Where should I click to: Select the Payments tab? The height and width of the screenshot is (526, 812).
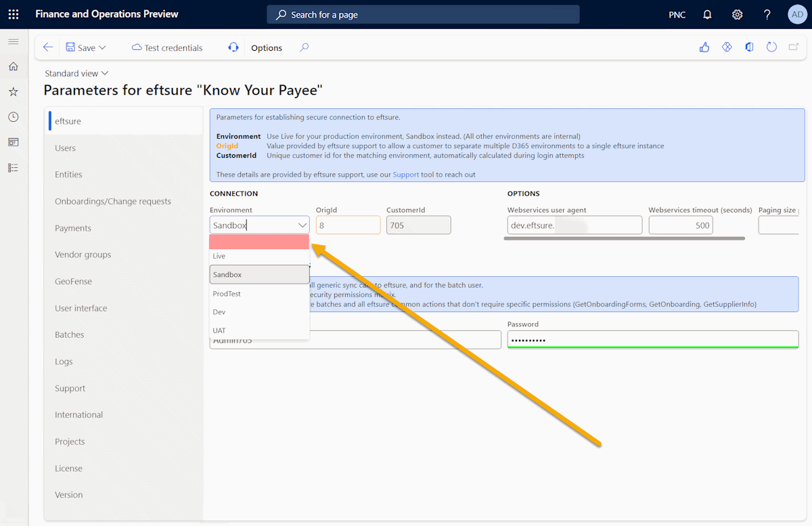124,228
